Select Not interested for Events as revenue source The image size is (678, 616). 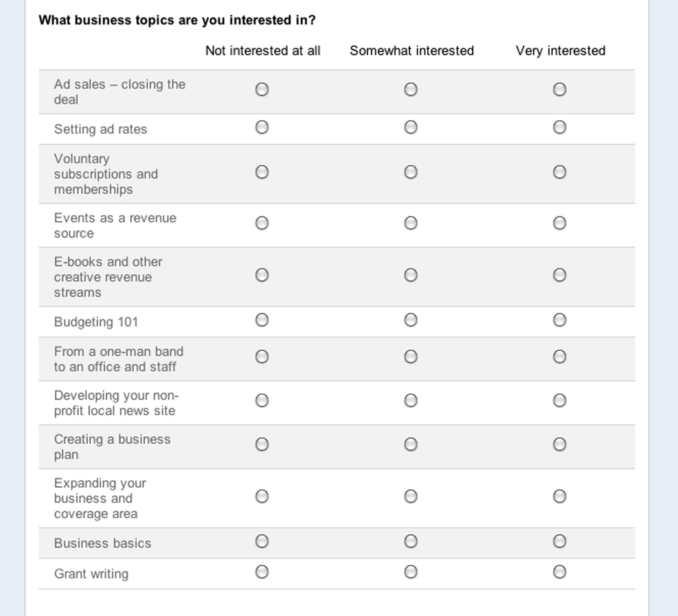(262, 223)
